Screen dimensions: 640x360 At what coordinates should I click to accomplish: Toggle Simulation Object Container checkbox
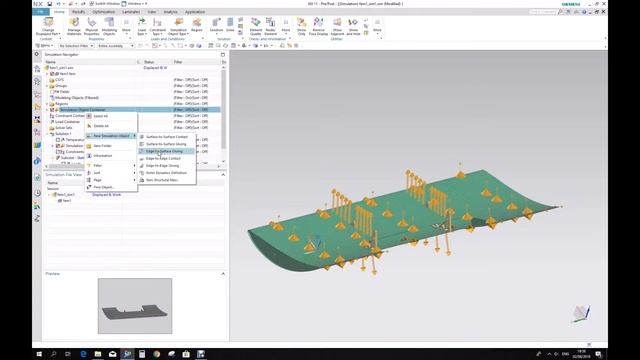point(52,110)
